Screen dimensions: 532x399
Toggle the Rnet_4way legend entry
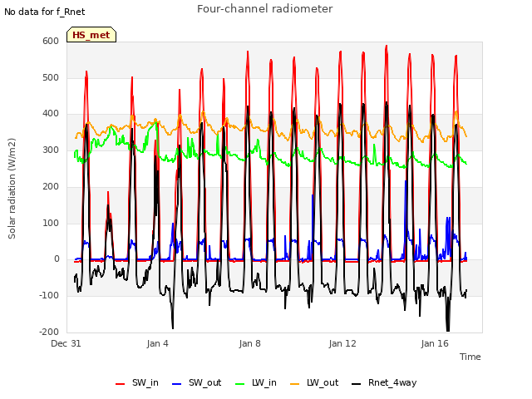[x=384, y=382]
